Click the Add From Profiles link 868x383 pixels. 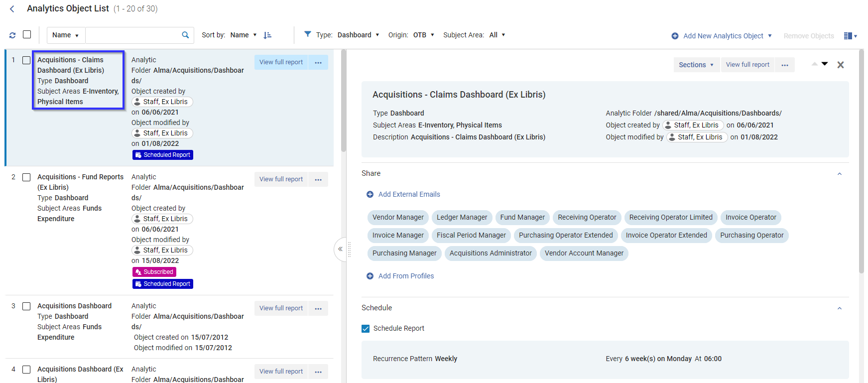(406, 276)
